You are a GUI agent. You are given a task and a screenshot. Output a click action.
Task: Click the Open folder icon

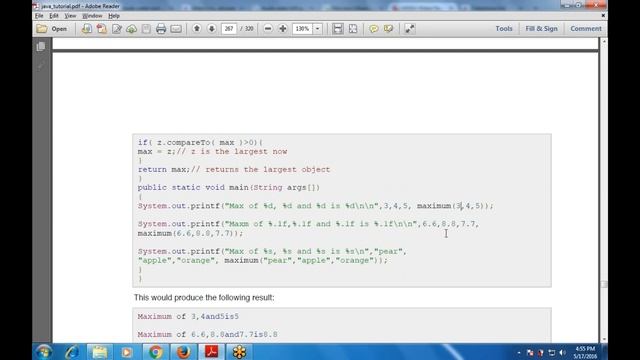coord(42,29)
